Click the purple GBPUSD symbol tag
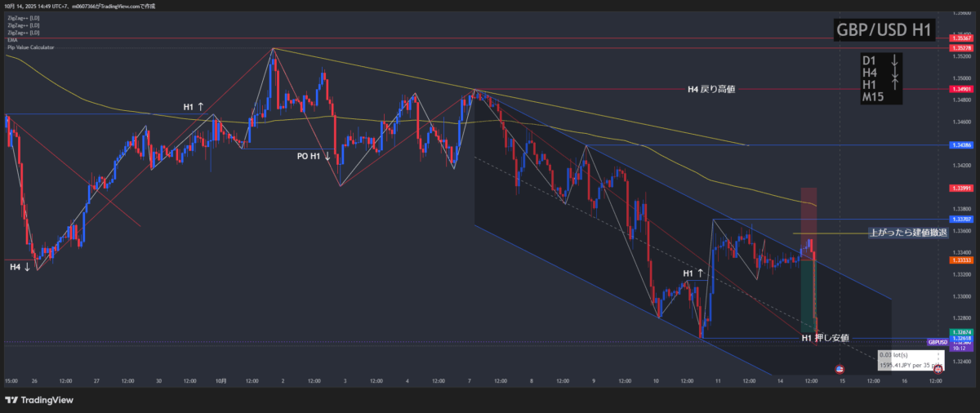Image resolution: width=980 pixels, height=413 pixels. (938, 341)
